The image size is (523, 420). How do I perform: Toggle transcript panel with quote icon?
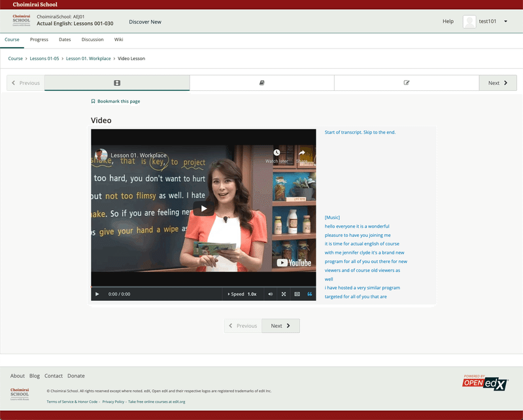(x=309, y=294)
